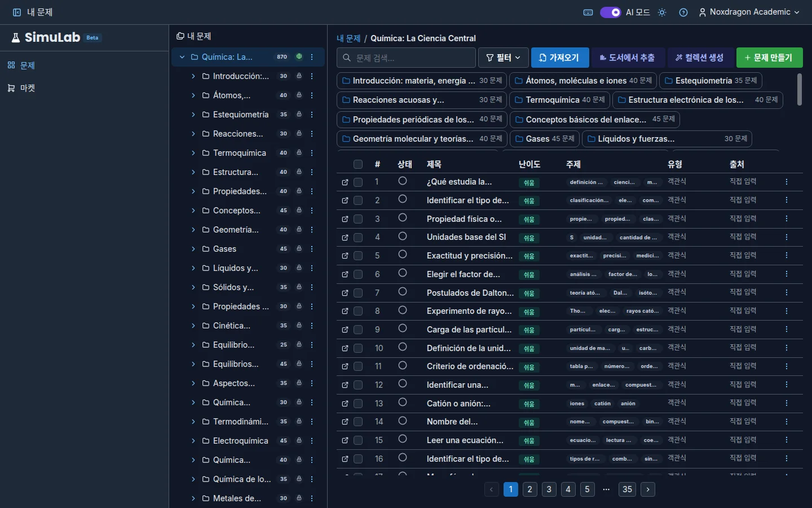Check the checkbox for row 15 Leer una ecuación
The height and width of the screenshot is (508, 812).
click(x=358, y=440)
